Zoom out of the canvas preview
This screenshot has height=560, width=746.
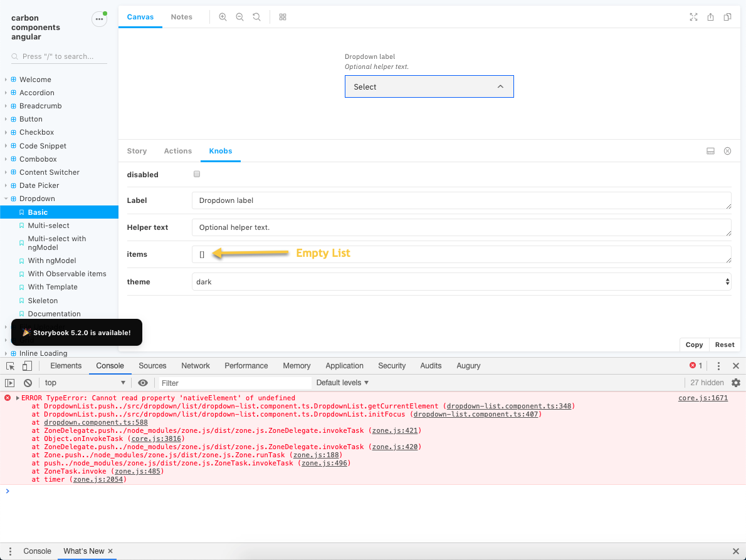pyautogui.click(x=239, y=17)
